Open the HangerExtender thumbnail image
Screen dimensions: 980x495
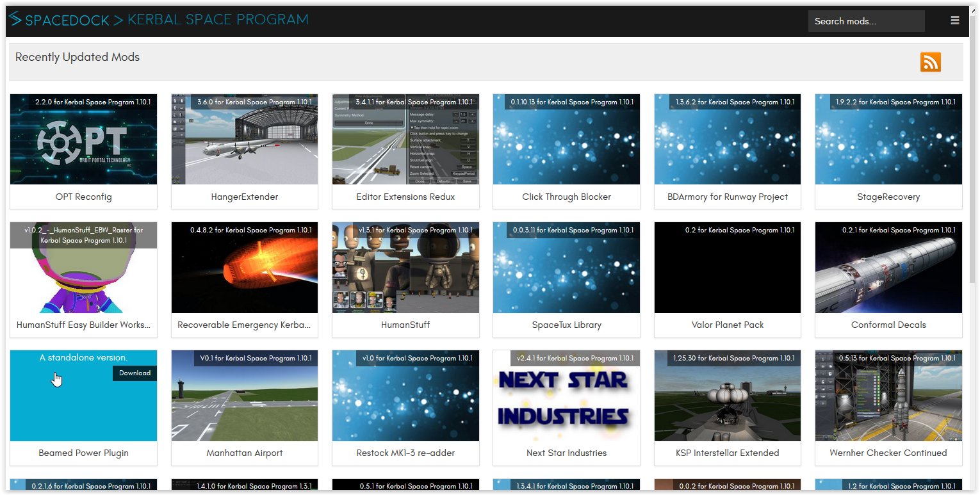coord(245,140)
